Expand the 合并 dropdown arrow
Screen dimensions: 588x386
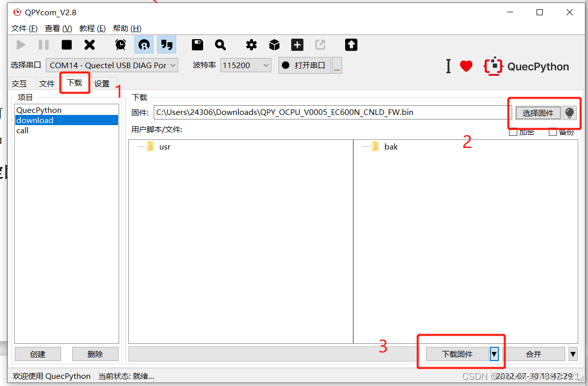point(573,354)
